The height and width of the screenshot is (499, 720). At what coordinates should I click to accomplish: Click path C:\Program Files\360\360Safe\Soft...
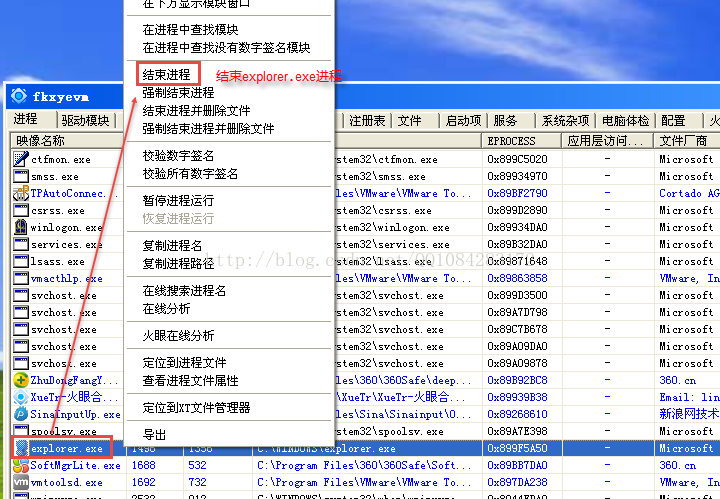[364, 465]
